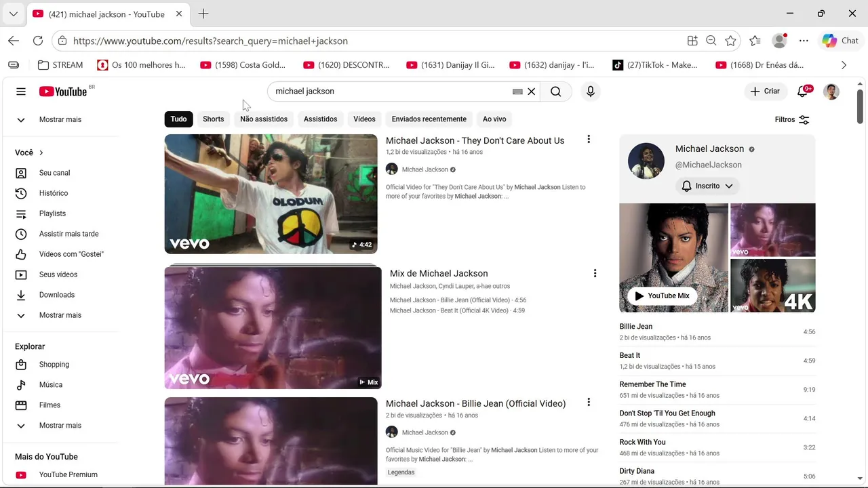This screenshot has height=488, width=868.
Task: Open the YouTube hamburger guide menu
Action: pos(21,91)
